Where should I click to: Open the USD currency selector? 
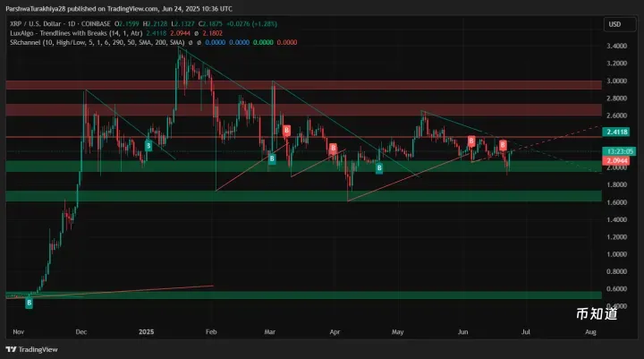point(615,24)
